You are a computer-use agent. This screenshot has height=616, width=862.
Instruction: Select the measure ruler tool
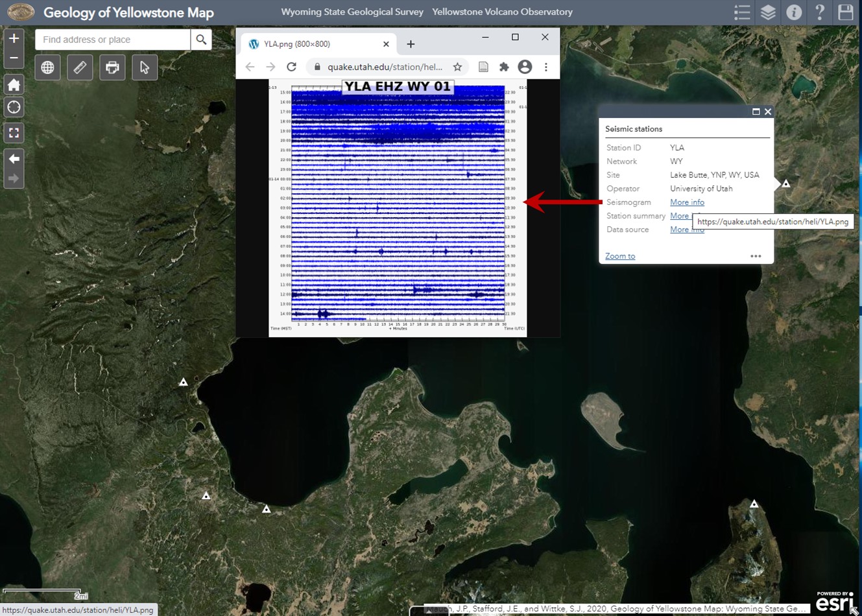(80, 67)
